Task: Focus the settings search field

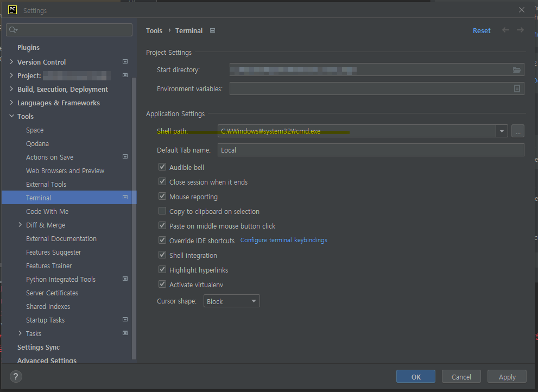Action: 69,30
